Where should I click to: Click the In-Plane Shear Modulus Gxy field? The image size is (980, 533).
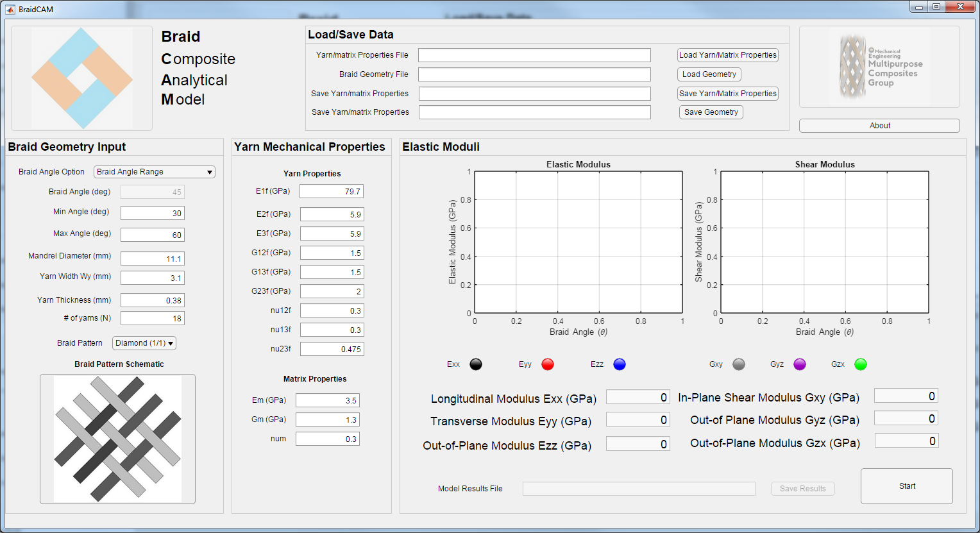coord(906,396)
